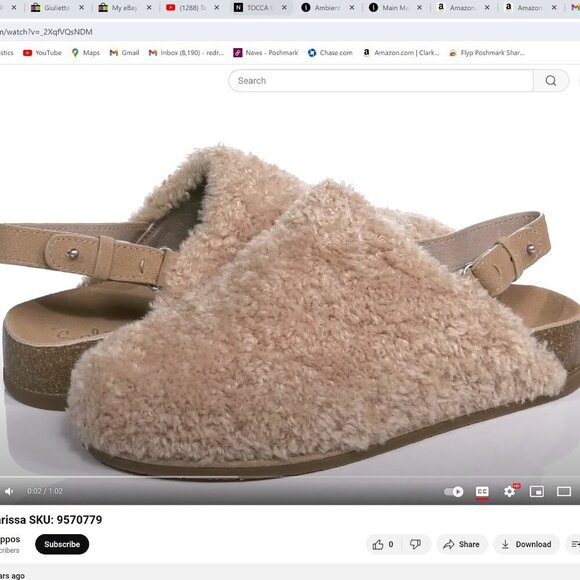Open the Chase.com bookmark
Screen dimensions: 580x580
coord(330,53)
